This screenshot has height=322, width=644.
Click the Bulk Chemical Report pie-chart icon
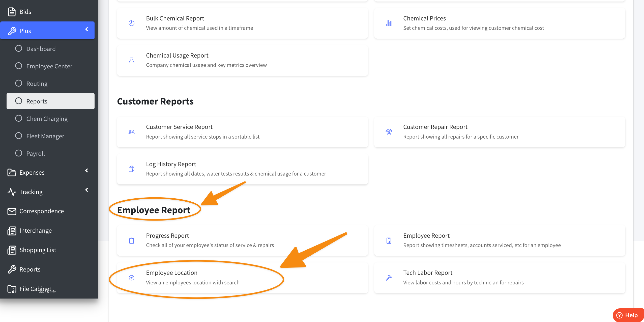[x=131, y=23]
